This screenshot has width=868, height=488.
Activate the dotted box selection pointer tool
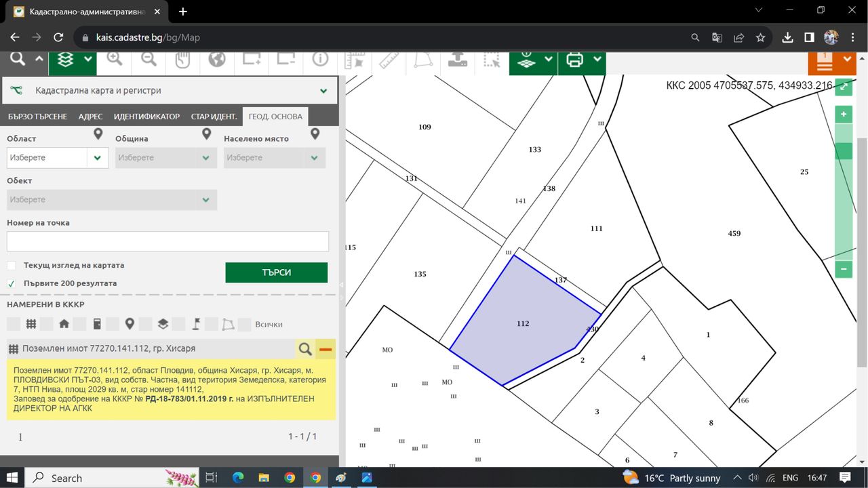[x=492, y=60]
